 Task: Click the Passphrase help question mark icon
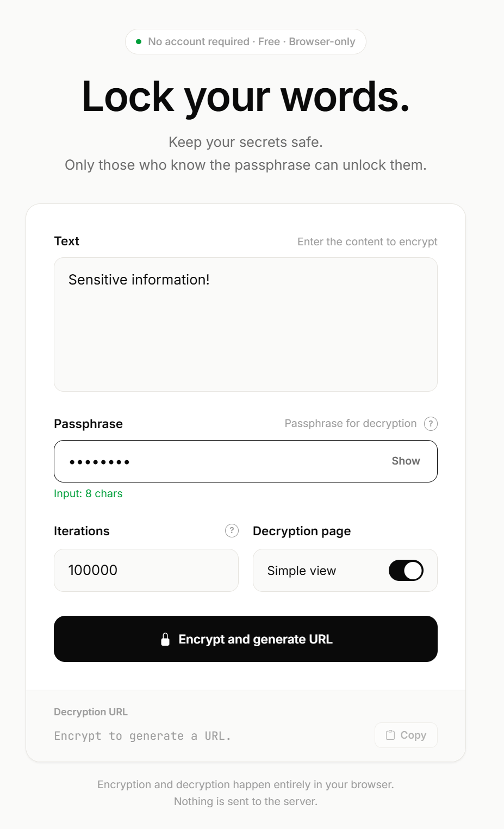pos(431,424)
